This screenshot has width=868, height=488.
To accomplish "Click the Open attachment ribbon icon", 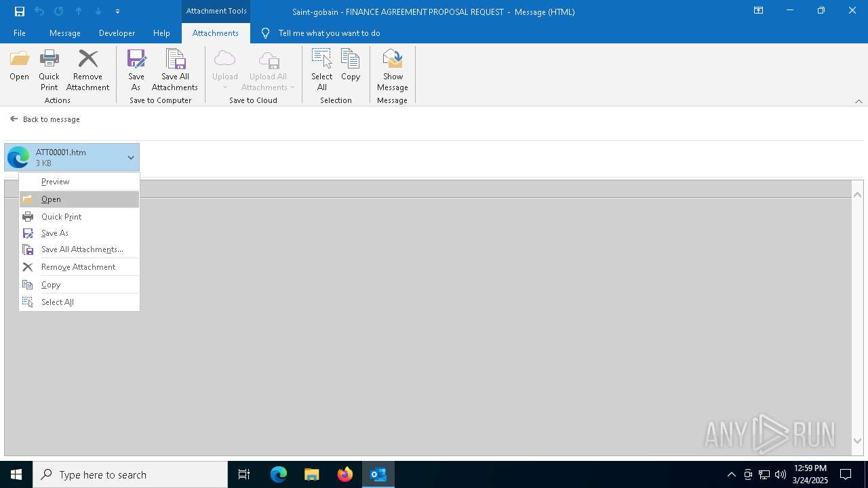I will [19, 65].
